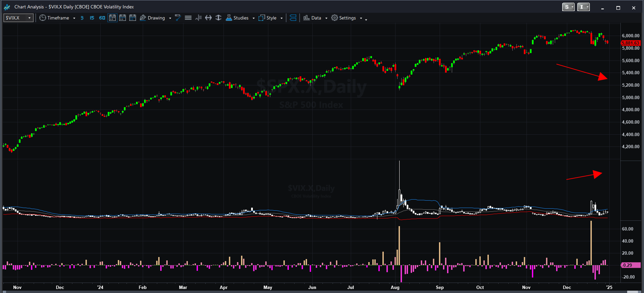Click the TradeStation app icon in title bar

[x=7, y=7]
